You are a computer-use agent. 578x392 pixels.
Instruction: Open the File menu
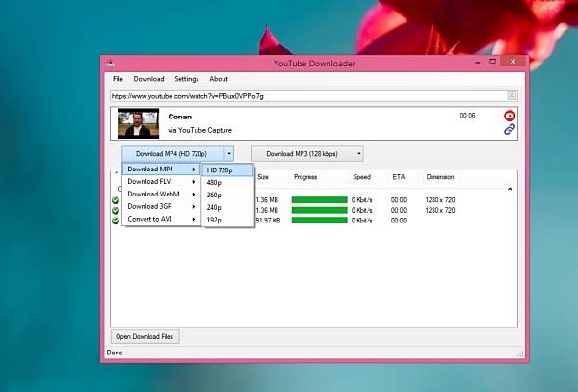118,79
